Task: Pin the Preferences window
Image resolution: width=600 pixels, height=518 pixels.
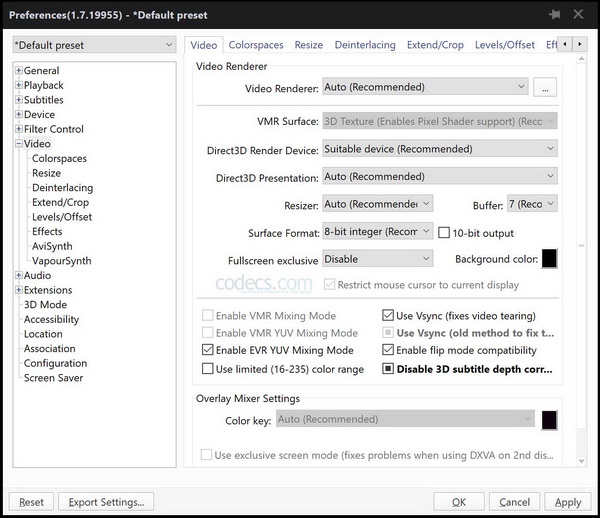Action: [x=555, y=15]
